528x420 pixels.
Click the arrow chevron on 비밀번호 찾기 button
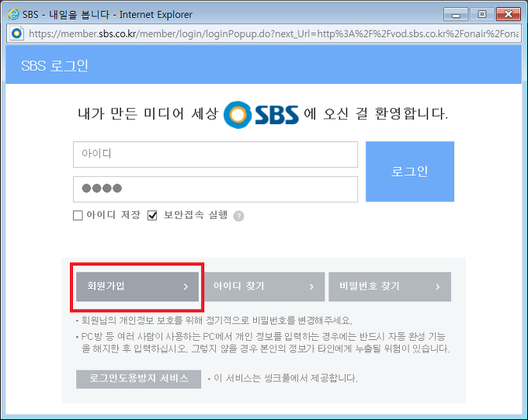[438, 286]
